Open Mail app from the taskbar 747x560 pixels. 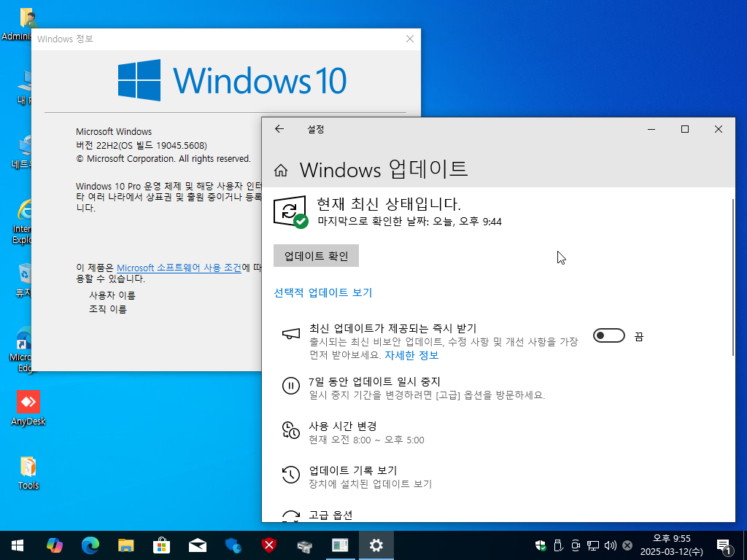coord(197,545)
